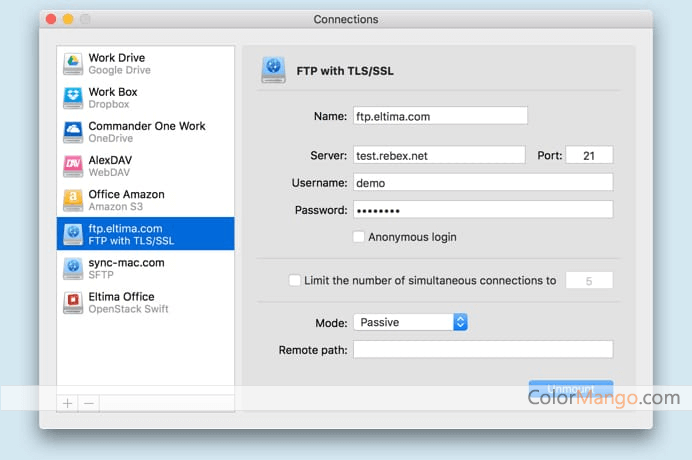Toggle the limit simultaneous connections checkbox
This screenshot has height=460, width=692.
[294, 281]
